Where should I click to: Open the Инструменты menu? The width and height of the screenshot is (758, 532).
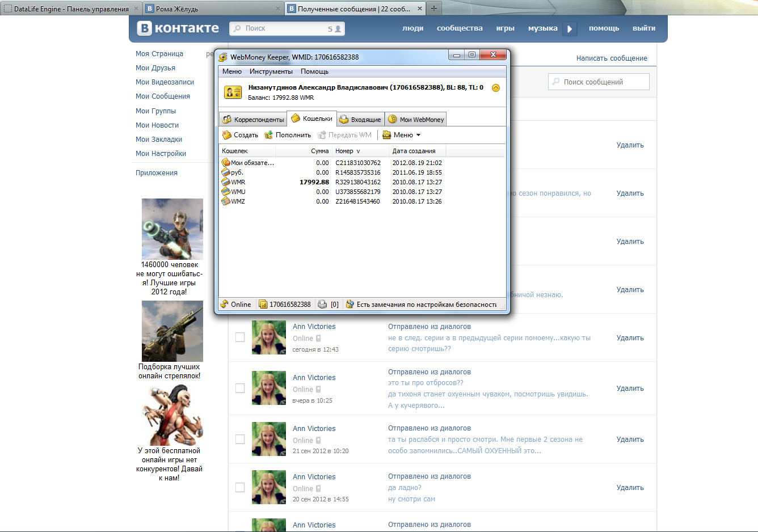tap(271, 71)
